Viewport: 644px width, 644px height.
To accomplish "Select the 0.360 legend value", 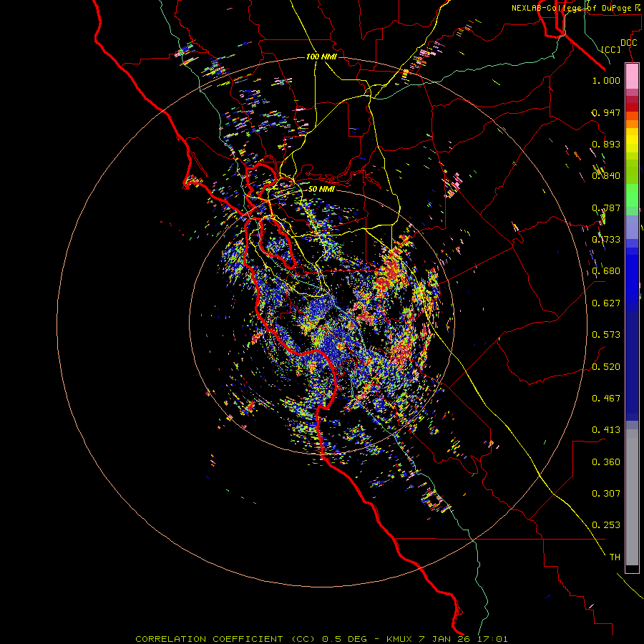I will (606, 462).
